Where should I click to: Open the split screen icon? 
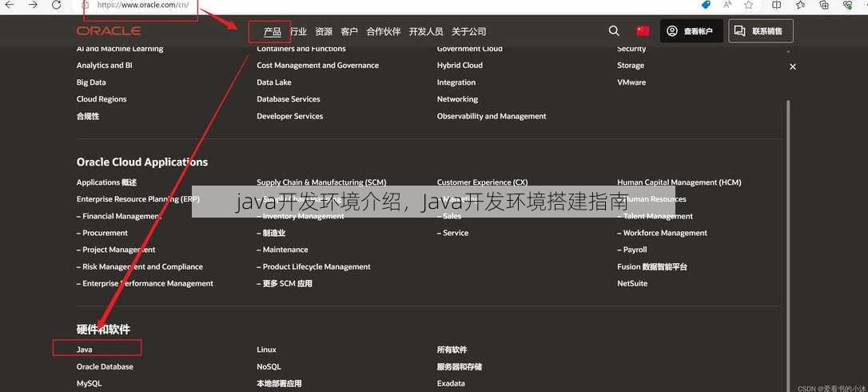point(777,5)
